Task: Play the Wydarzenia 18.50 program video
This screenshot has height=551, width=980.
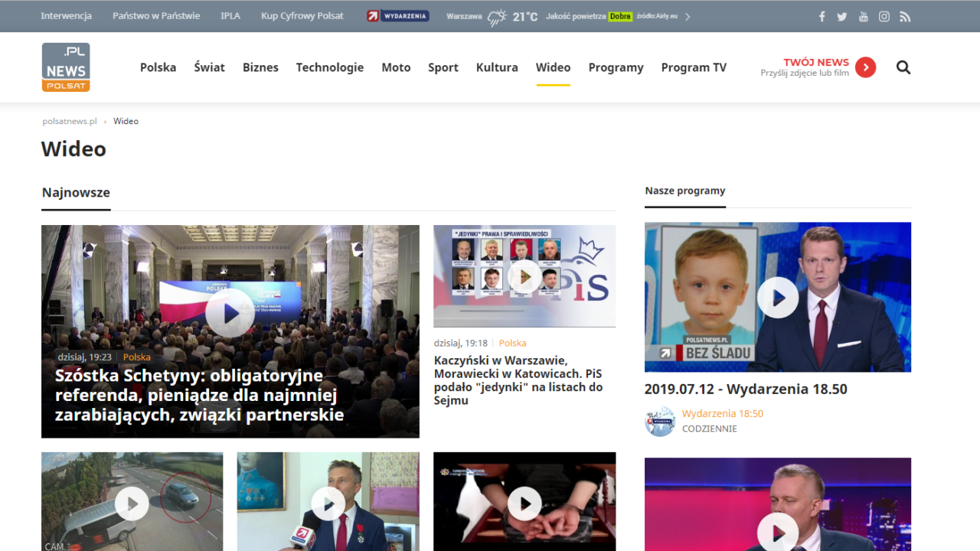Action: 778,297
